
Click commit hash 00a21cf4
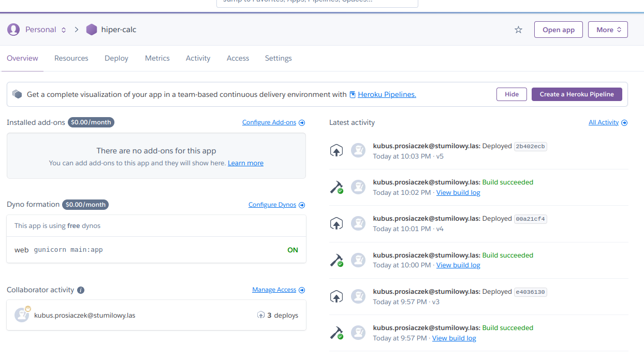coord(531,219)
